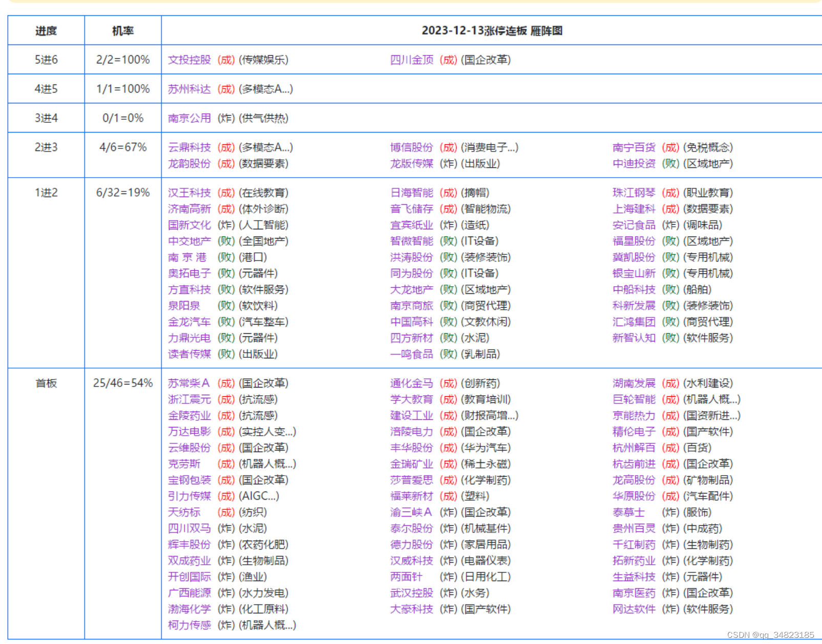Click the 大豪科技 stock link
The image size is (822, 644).
(x=412, y=609)
